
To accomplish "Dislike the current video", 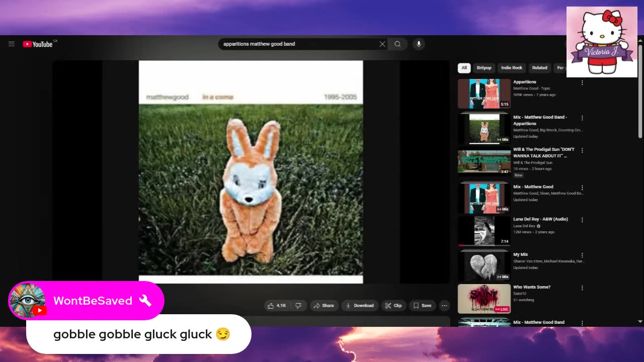I will click(298, 305).
